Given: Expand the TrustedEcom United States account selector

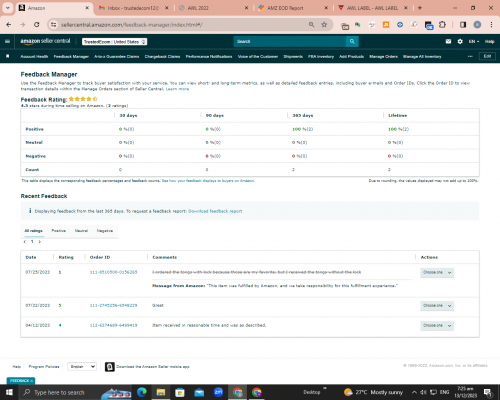Looking at the screenshot, I should 115,42.
